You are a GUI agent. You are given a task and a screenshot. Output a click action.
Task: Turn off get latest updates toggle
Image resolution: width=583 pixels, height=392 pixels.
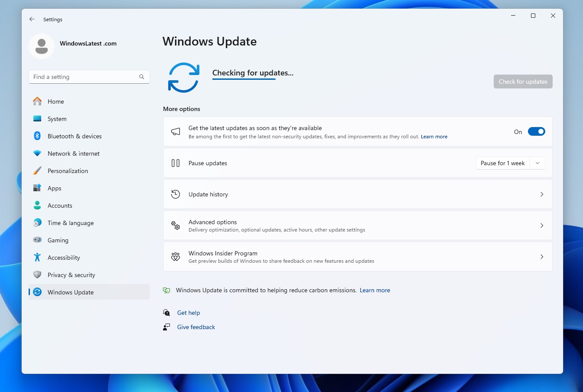[x=536, y=132]
